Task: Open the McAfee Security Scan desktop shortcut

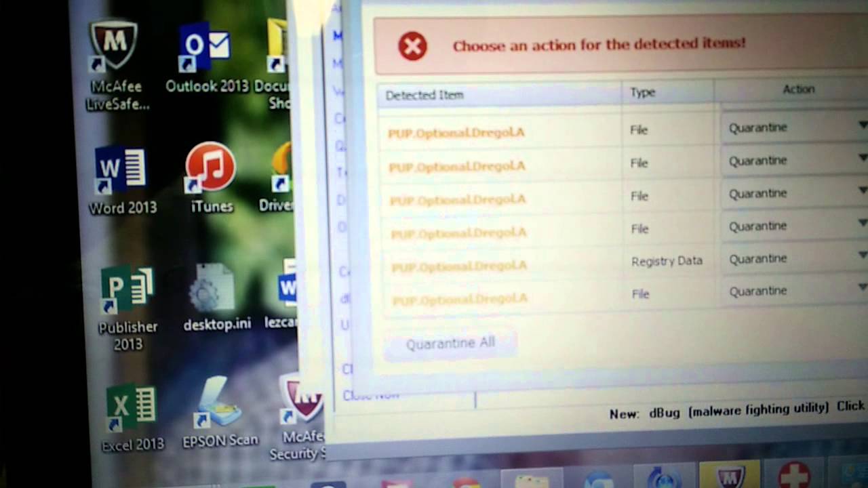Action: 298,417
